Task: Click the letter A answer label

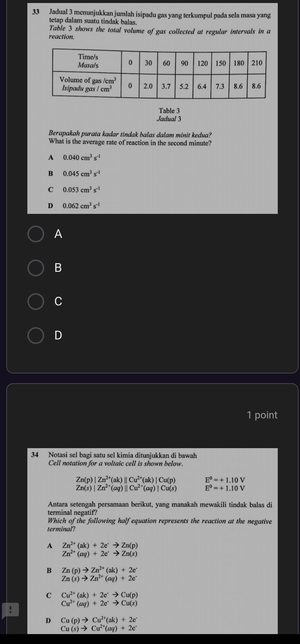Action: coord(58,234)
